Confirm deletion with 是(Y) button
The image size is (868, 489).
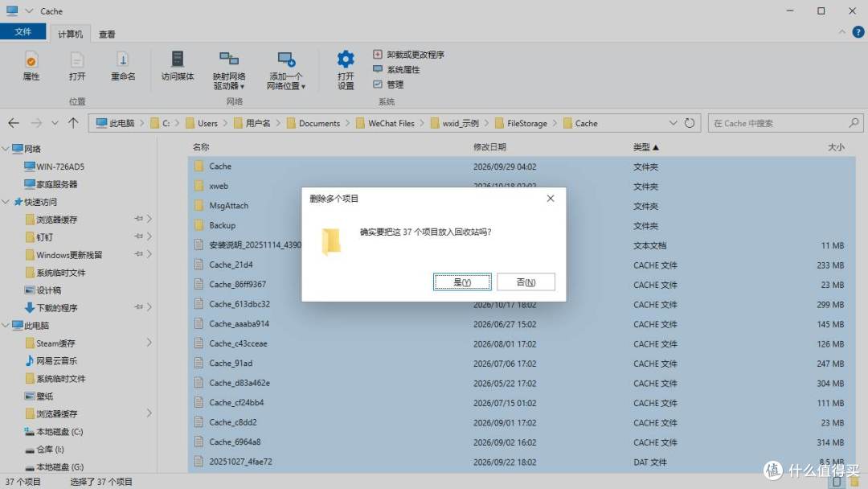coord(461,281)
